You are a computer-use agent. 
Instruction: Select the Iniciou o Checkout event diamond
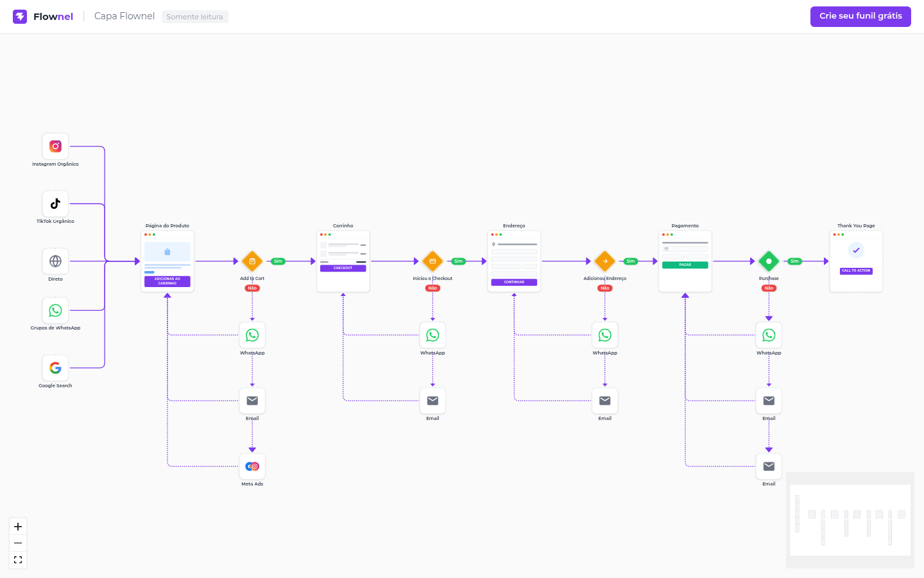[432, 261]
